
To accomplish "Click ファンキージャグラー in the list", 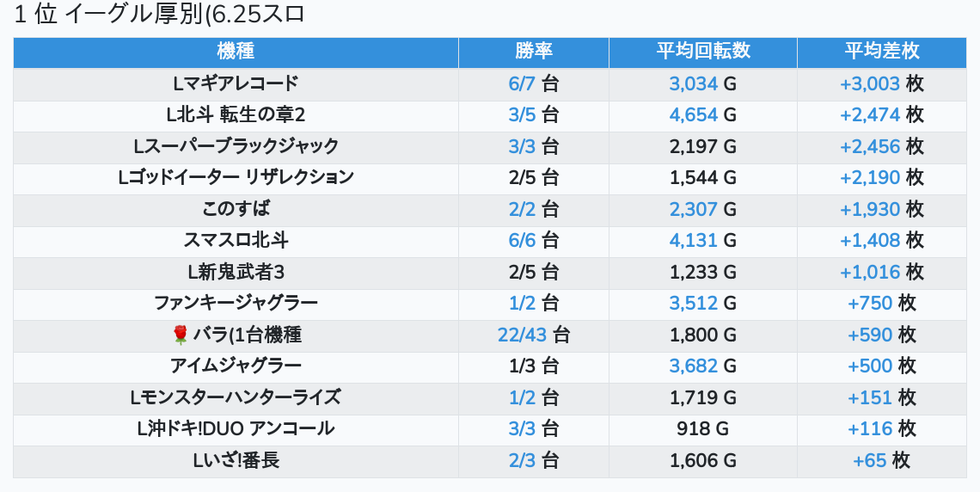I will [x=236, y=303].
